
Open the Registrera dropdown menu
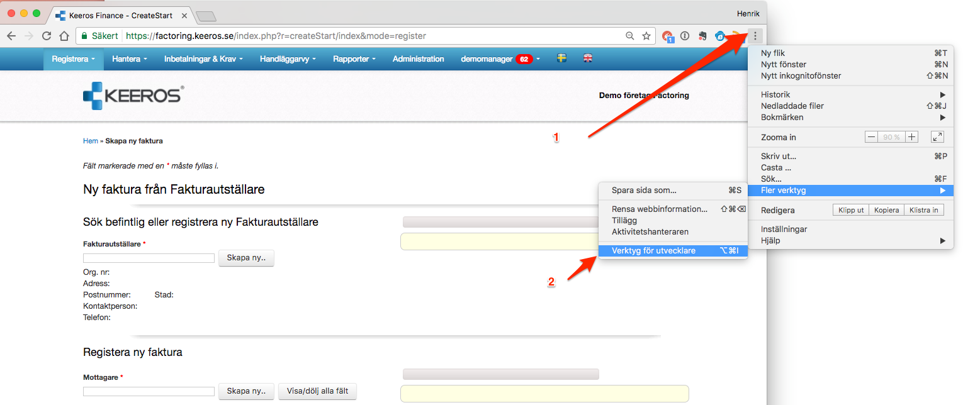coord(73,58)
